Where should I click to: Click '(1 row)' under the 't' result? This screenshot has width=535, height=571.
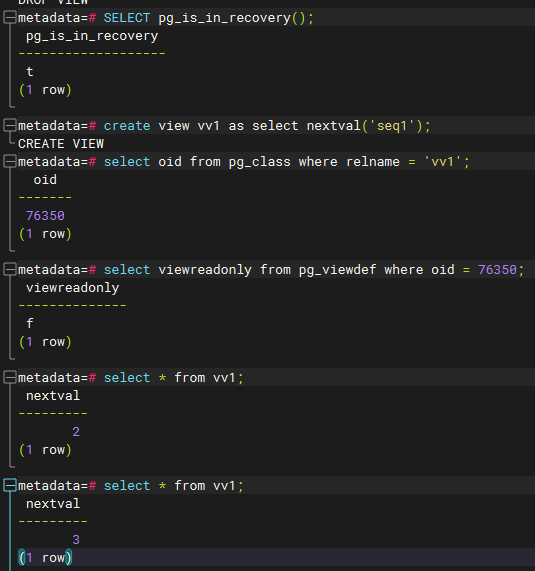(46, 90)
